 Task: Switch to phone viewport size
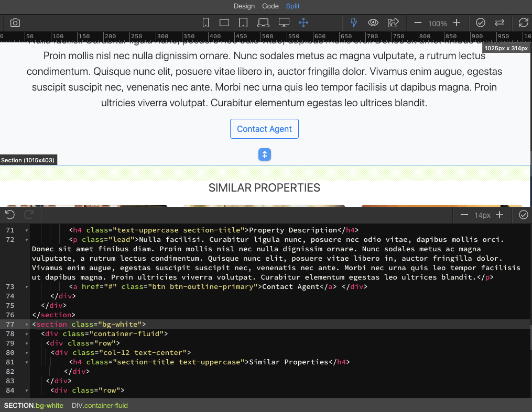[x=205, y=23]
